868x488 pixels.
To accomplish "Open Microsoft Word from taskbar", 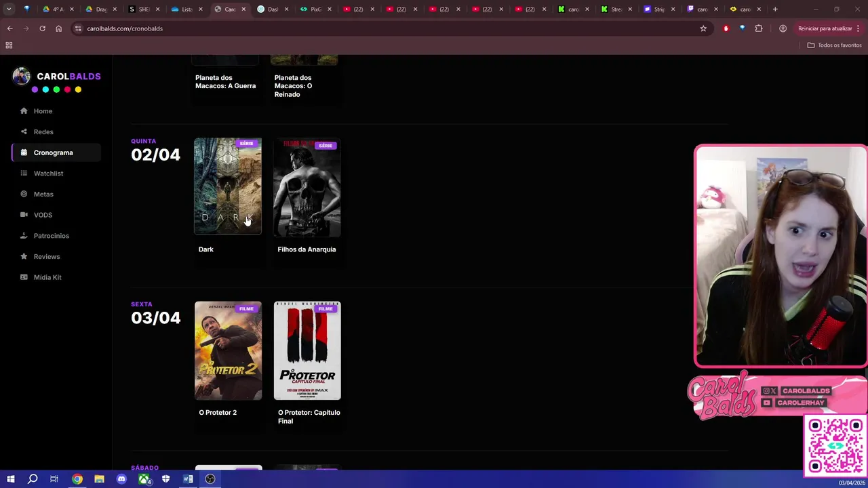I will click(188, 479).
